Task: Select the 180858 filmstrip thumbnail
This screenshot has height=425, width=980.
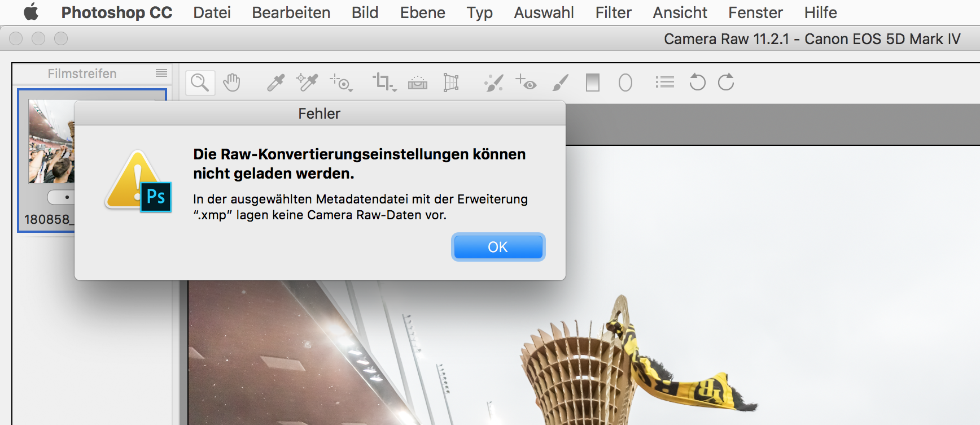Action: tap(51, 141)
